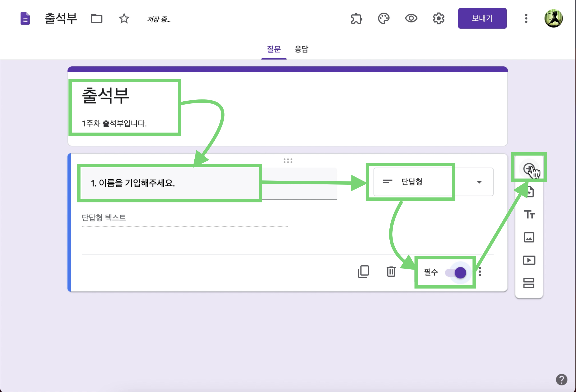Open the theme customization palette icon

point(384,19)
